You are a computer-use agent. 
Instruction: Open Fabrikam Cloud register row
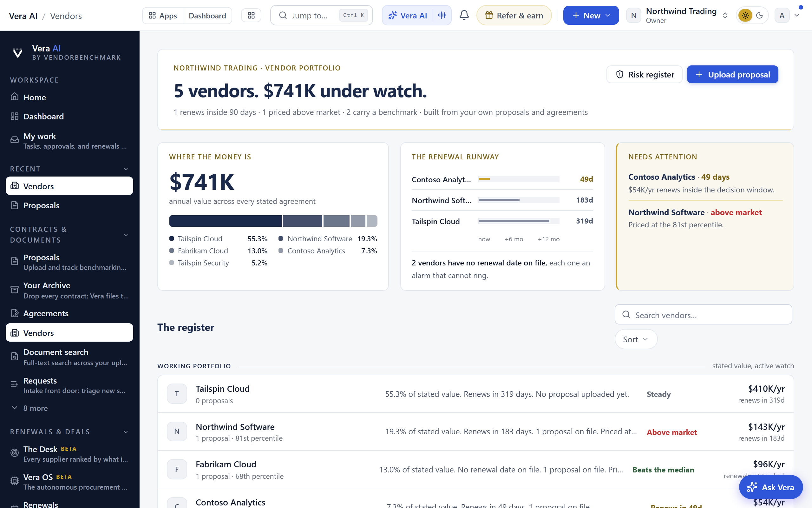475,469
